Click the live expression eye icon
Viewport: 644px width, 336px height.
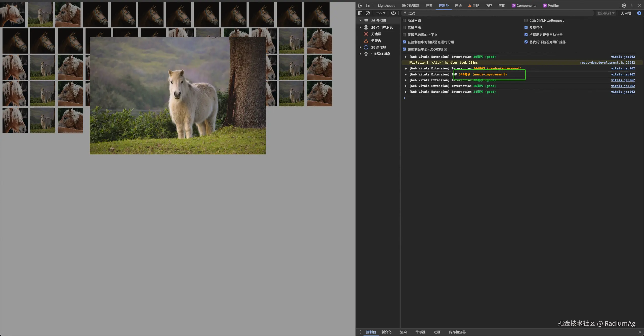pos(393,13)
